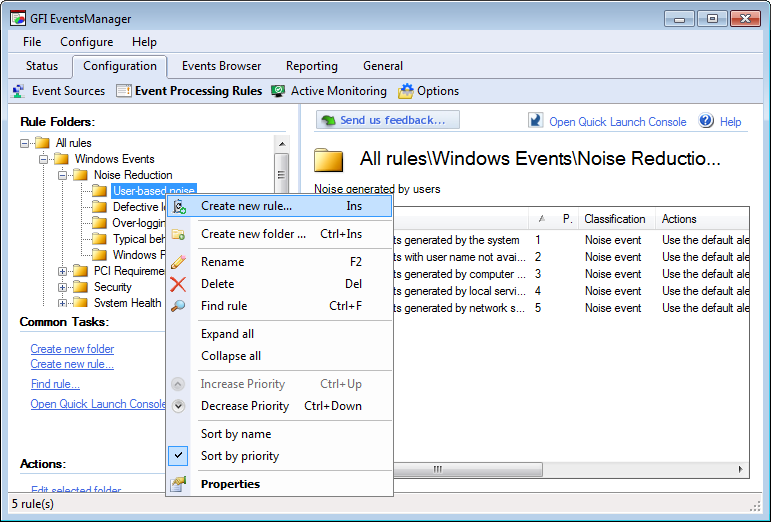
Task: Click the Properties icon in context menu
Action: click(x=178, y=484)
